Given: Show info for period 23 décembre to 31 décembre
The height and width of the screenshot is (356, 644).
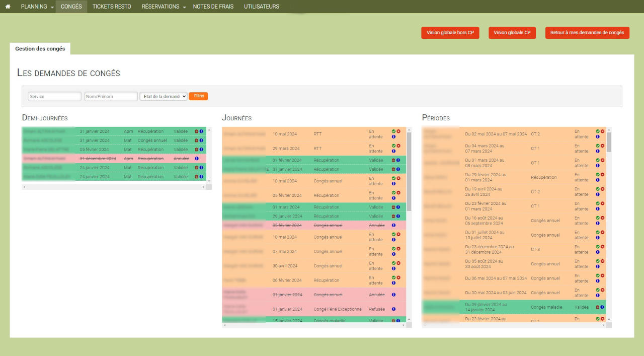Looking at the screenshot, I should (598, 252).
